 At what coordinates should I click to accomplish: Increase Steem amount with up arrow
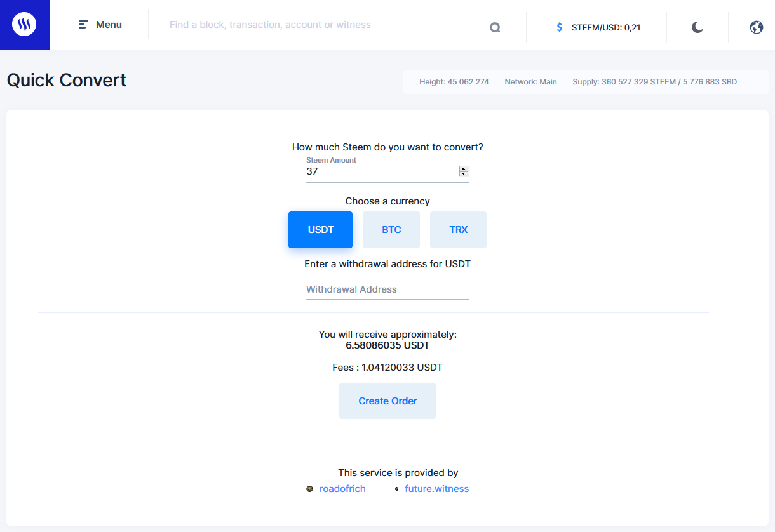click(x=464, y=169)
